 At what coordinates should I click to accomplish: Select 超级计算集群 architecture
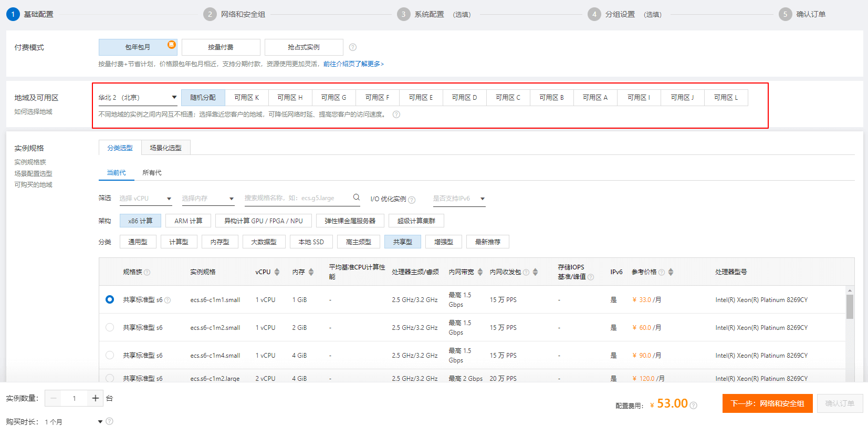pyautogui.click(x=416, y=221)
